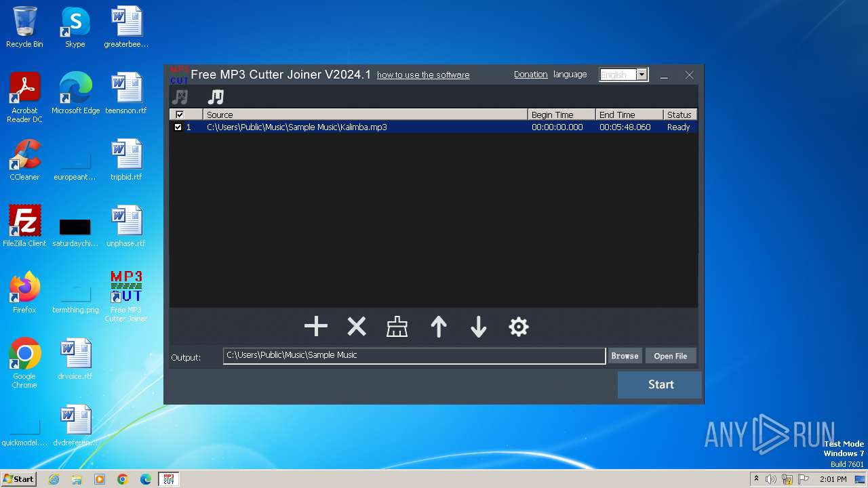This screenshot has width=868, height=488.
Task: Select the Google Chrome desktop icon
Action: point(24,363)
